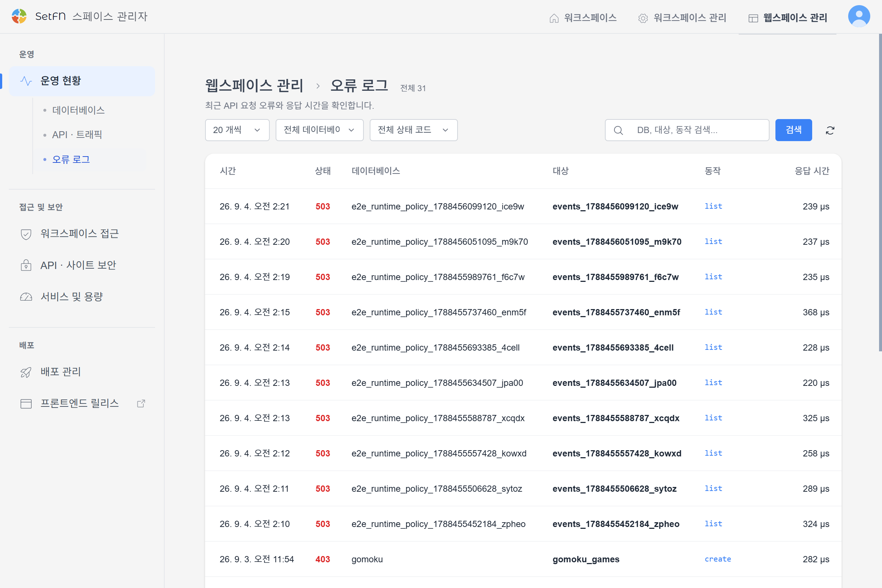Image resolution: width=882 pixels, height=588 pixels.
Task: Click the blue 검색 button
Action: point(793,130)
